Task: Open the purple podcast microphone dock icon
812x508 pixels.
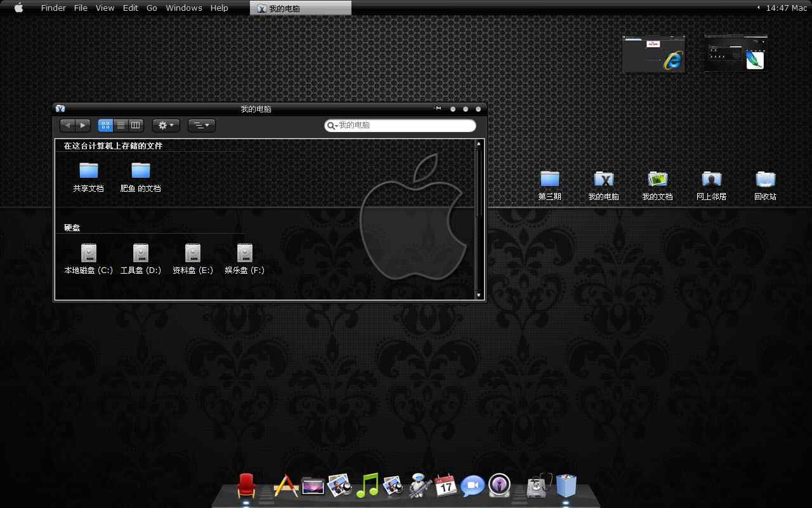Action: pyautogui.click(x=499, y=486)
